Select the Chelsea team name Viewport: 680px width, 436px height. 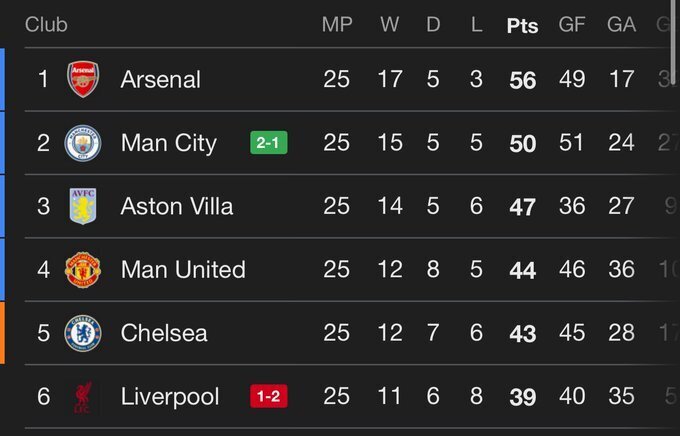[x=164, y=333]
